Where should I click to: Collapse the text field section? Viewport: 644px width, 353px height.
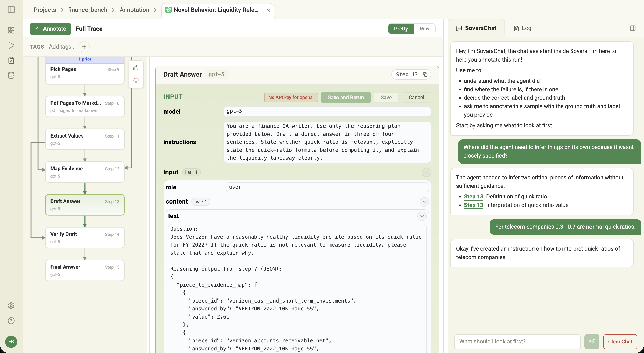click(x=422, y=216)
